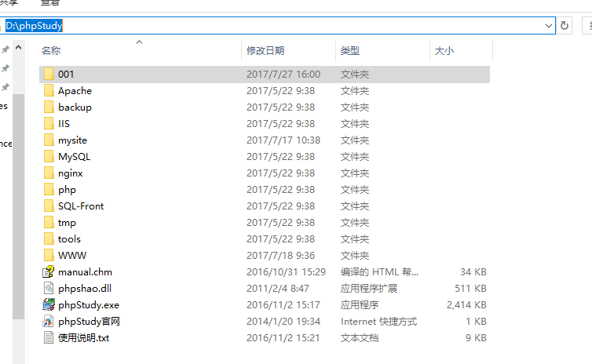The image size is (592, 364).
Task: Click the backup folder name
Action: pos(75,107)
